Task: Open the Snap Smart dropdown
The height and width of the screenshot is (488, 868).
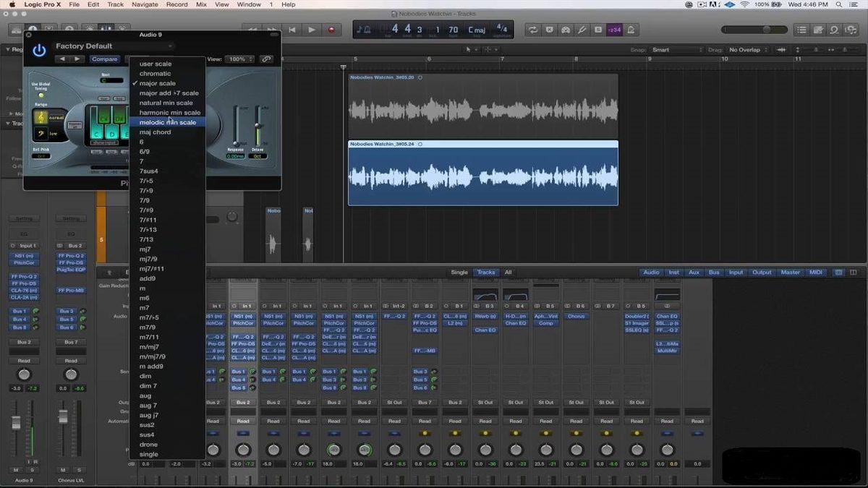Action: 676,50
